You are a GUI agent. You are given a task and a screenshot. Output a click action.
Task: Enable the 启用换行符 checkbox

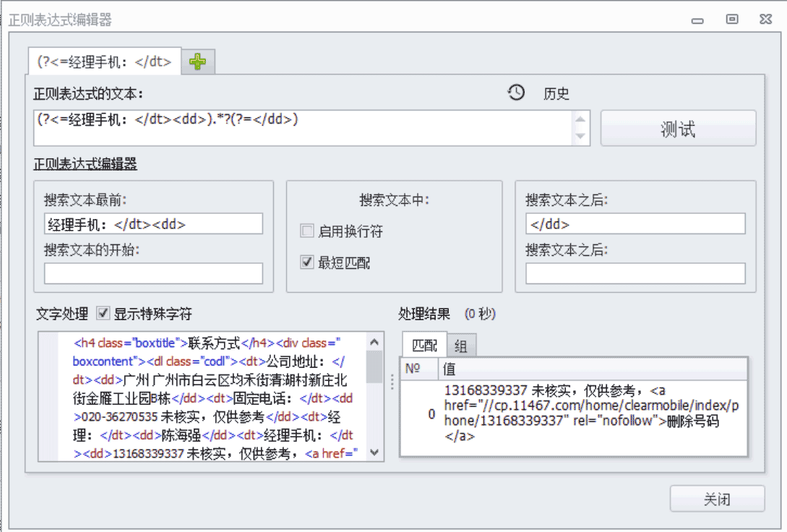(x=307, y=232)
